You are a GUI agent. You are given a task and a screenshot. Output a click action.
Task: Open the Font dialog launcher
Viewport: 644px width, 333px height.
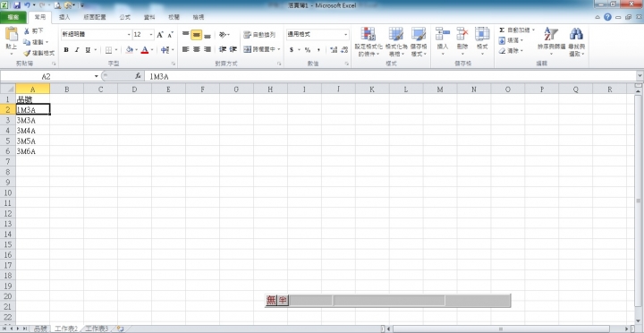(174, 64)
